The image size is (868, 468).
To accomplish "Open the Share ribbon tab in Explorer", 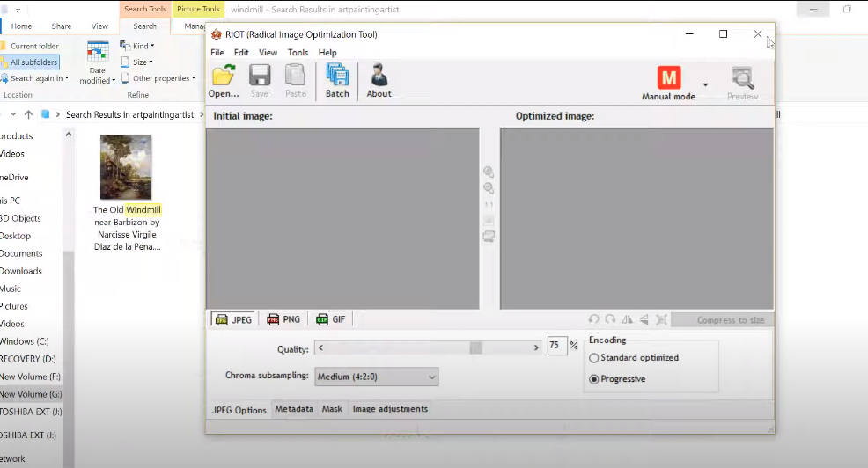I will coord(62,26).
